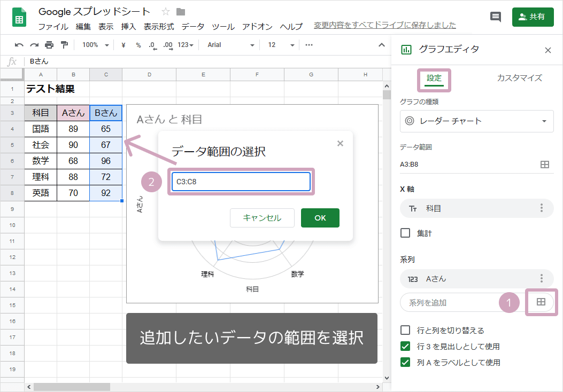The image size is (563, 392).
Task: Open the 挿入 menu
Action: [129, 26]
